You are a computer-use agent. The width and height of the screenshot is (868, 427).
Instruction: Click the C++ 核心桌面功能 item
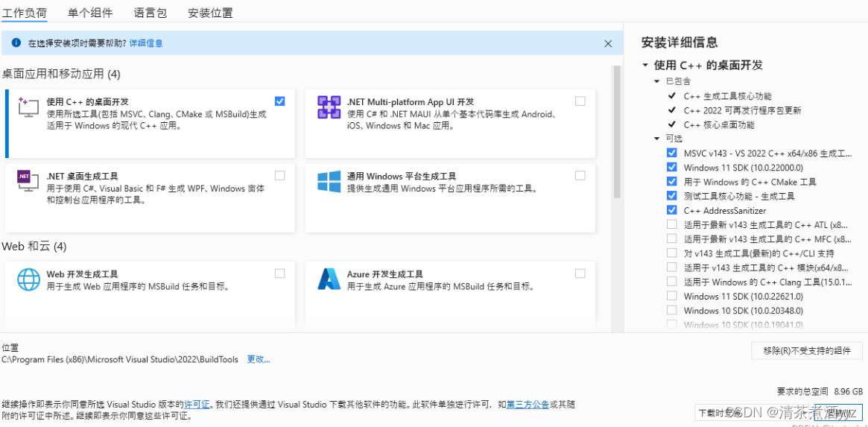pyautogui.click(x=719, y=124)
